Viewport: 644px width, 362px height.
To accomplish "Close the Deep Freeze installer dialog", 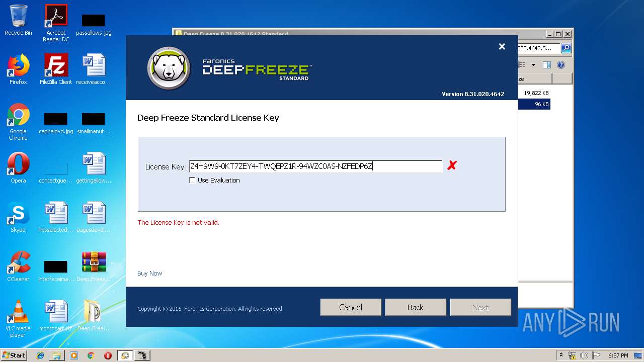I will [502, 46].
